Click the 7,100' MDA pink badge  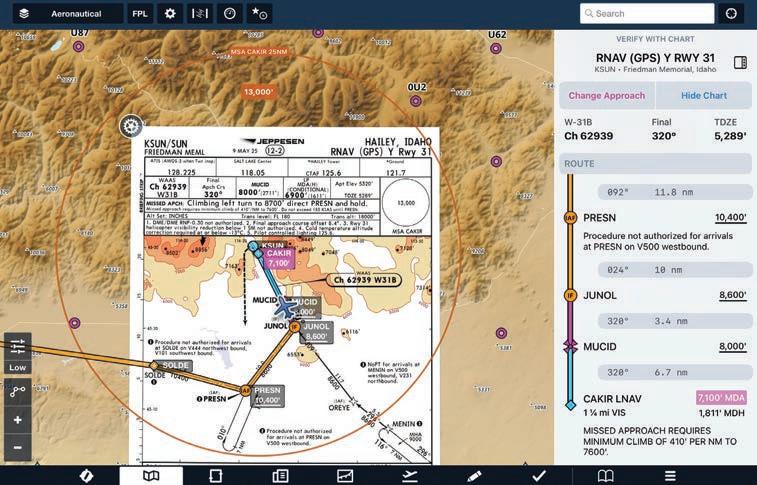click(721, 398)
